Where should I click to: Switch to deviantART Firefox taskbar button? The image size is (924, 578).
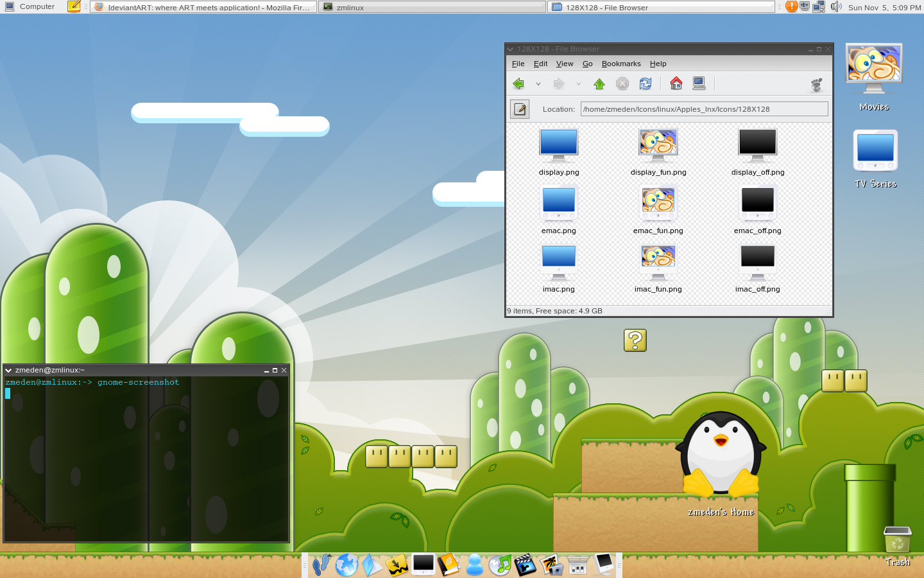203,7
